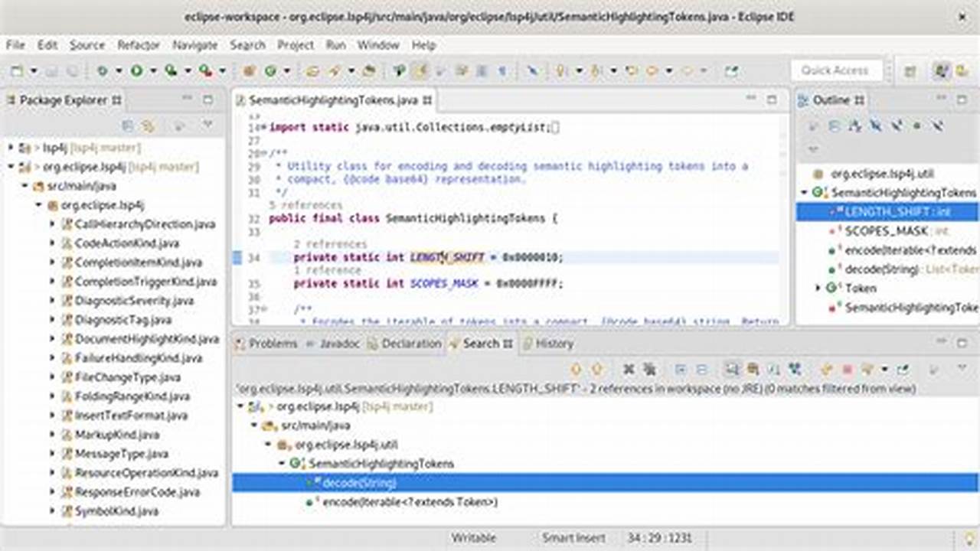980x551 pixels.
Task: Click inside the Quick Access field
Action: coord(836,70)
